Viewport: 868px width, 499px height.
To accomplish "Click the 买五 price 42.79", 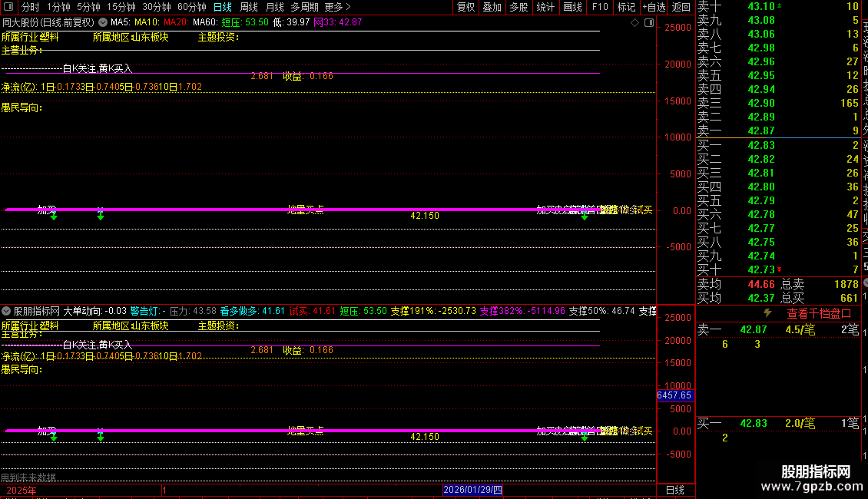I will click(761, 201).
